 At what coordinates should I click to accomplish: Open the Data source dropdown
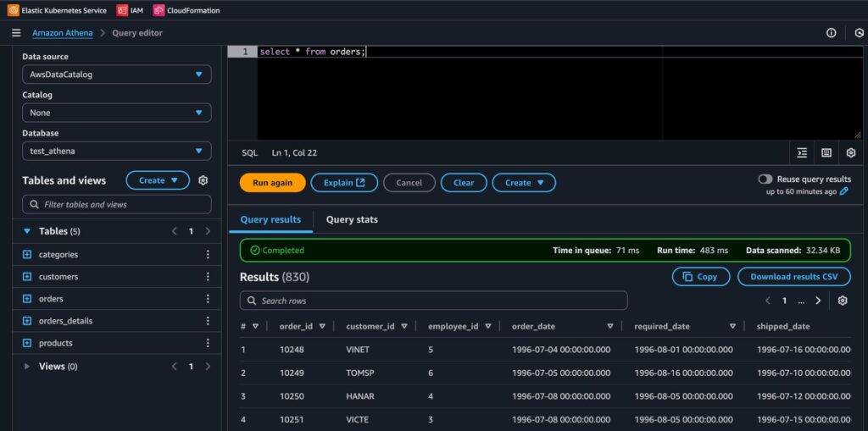117,75
